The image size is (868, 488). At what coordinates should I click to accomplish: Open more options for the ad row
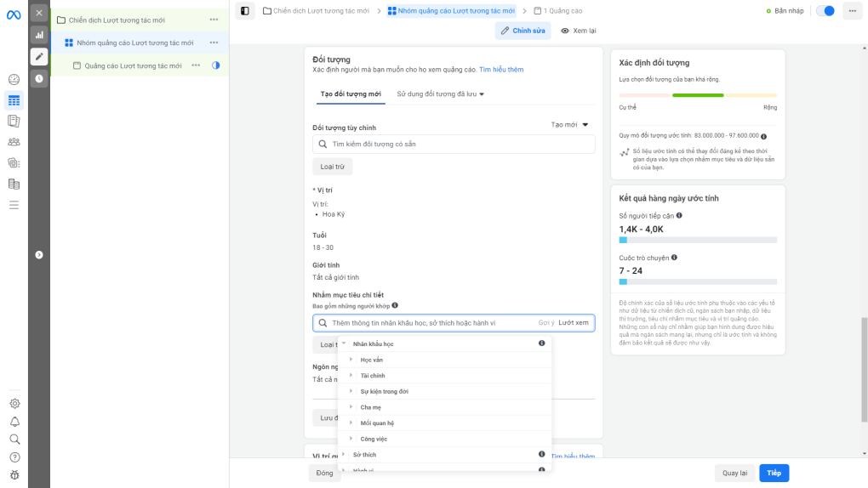click(196, 65)
